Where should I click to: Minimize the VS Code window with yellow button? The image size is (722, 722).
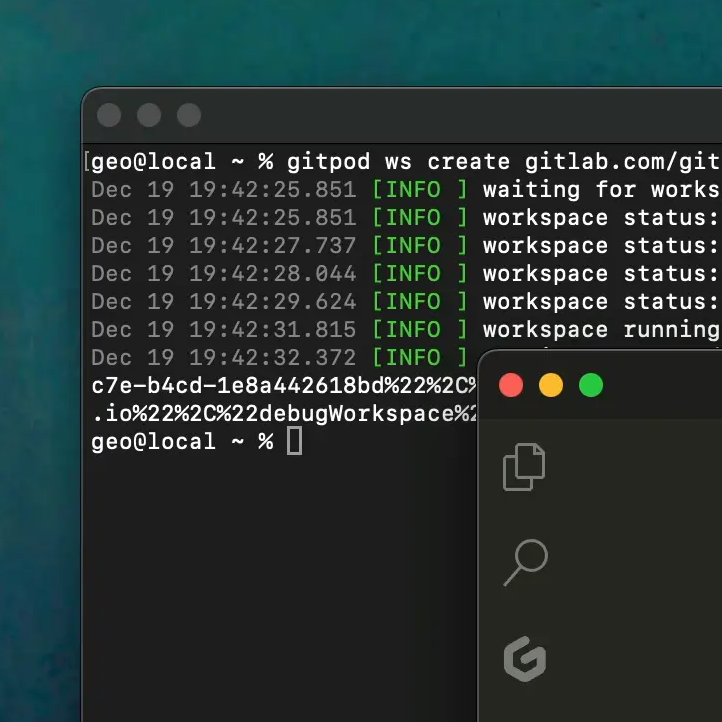click(x=551, y=385)
